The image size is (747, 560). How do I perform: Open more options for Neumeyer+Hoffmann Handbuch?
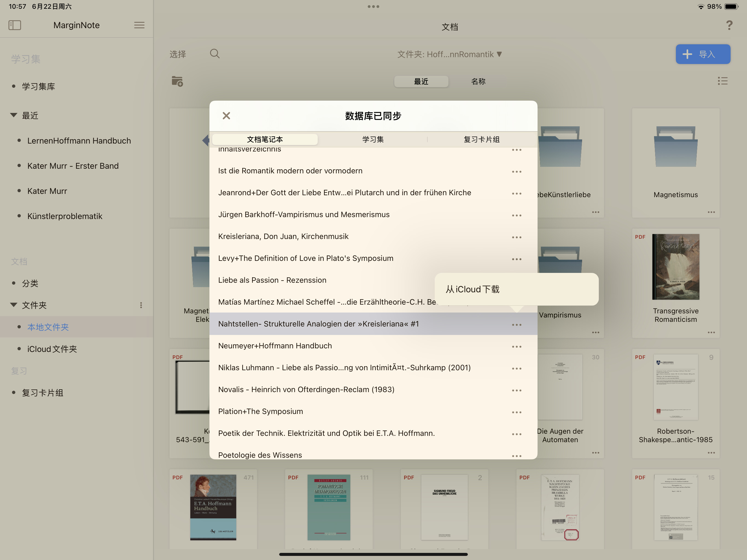(516, 346)
